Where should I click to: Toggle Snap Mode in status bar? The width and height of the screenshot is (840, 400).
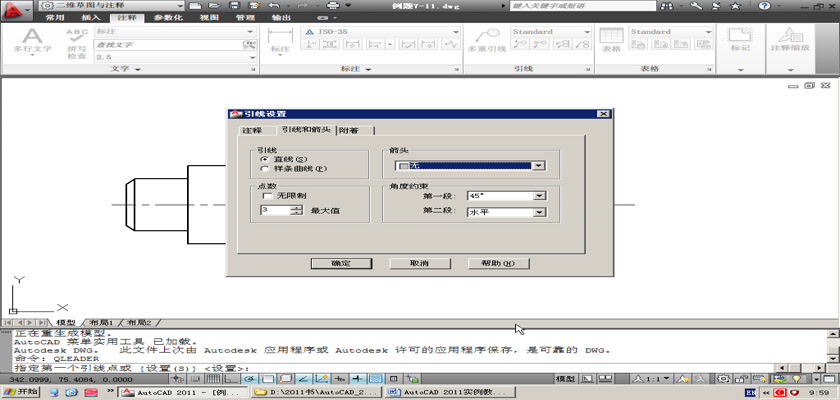(196, 379)
